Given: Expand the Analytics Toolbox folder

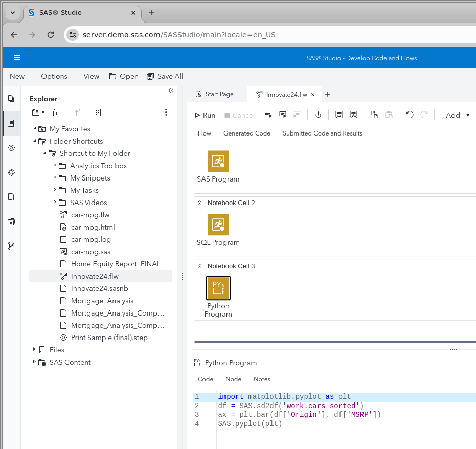Looking at the screenshot, I should pyautogui.click(x=55, y=166).
